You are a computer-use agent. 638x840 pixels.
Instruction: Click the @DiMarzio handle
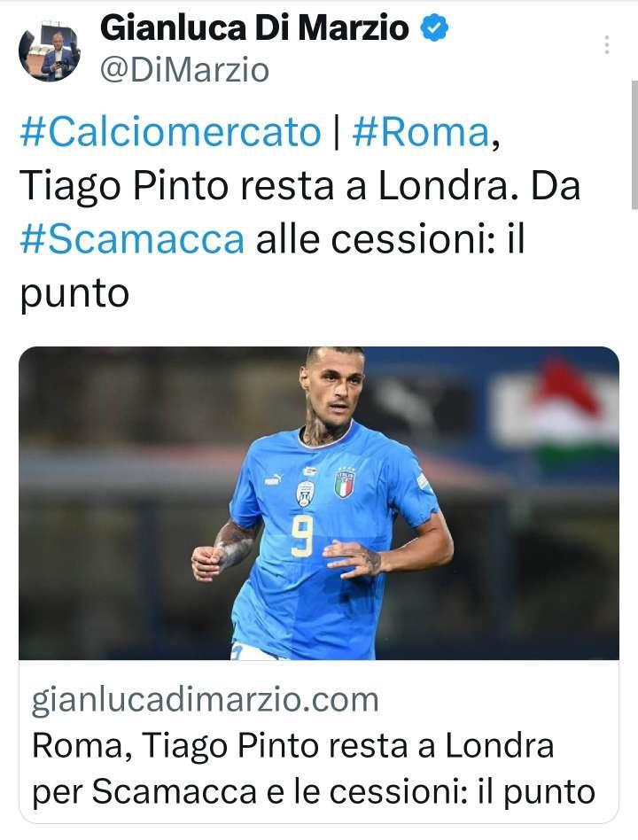click(184, 71)
